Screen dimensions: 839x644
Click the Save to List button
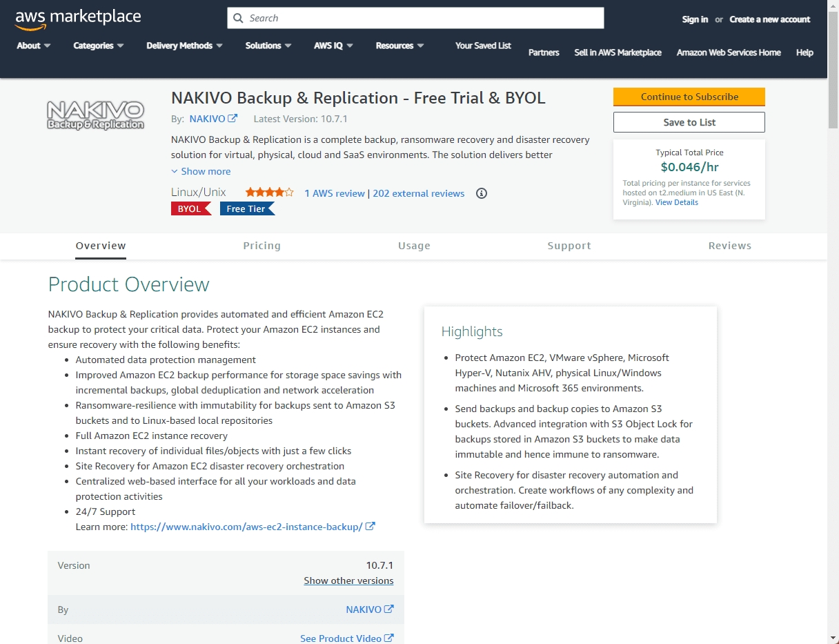(689, 122)
